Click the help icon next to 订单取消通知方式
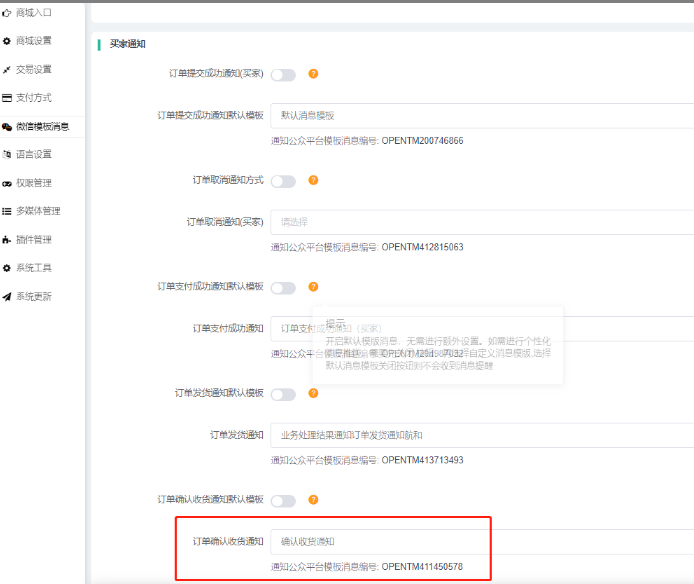This screenshot has width=694, height=584. tap(313, 181)
